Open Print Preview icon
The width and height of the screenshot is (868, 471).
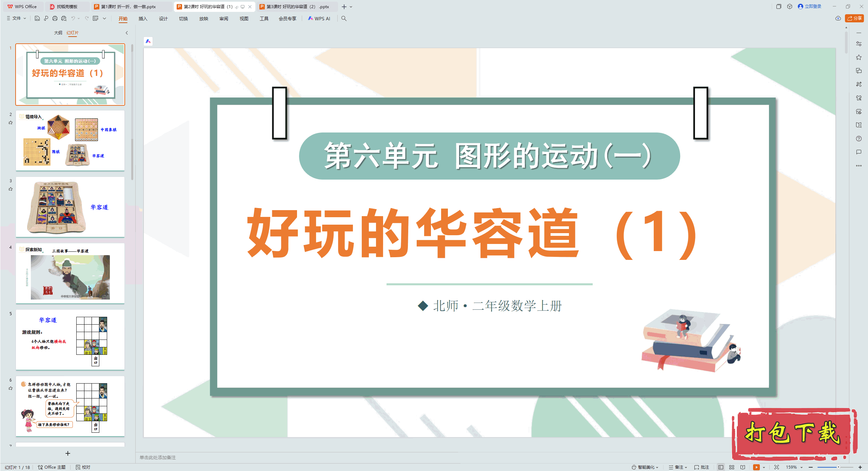click(x=64, y=19)
